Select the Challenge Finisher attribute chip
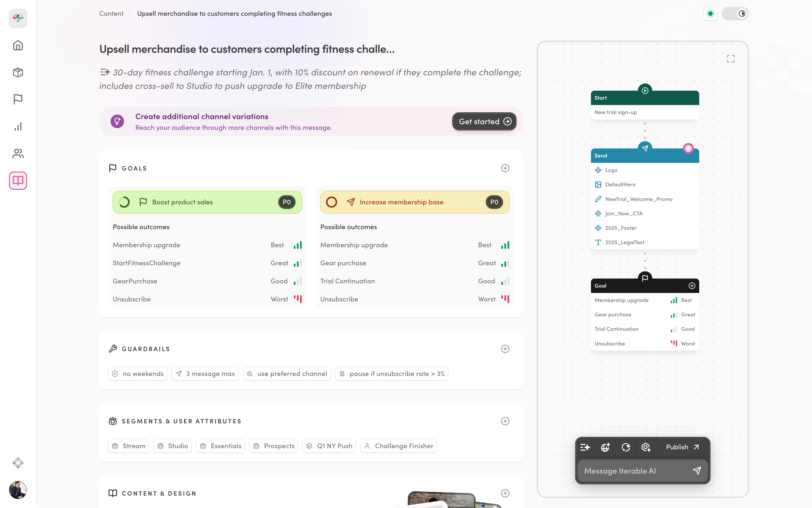Screen dimensions: 812x508 [399, 446]
